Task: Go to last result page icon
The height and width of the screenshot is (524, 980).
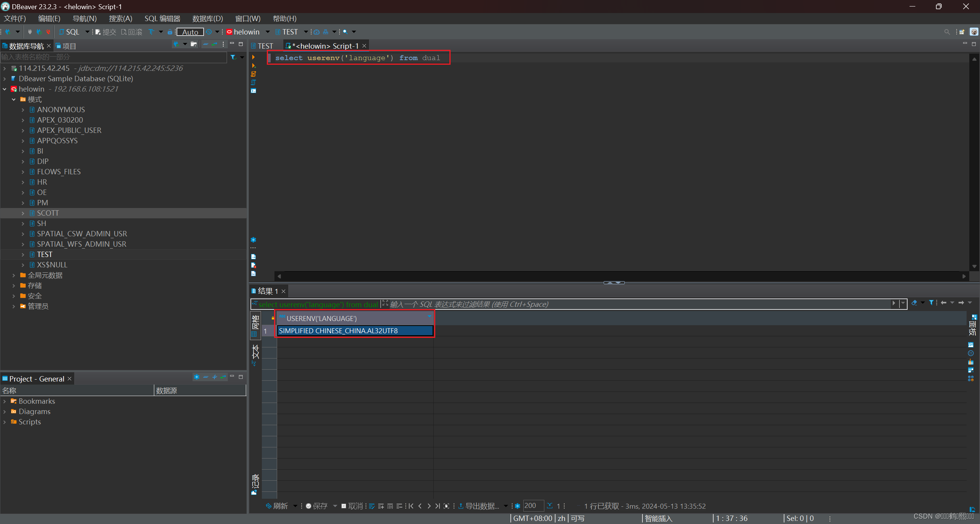Action: [438, 506]
